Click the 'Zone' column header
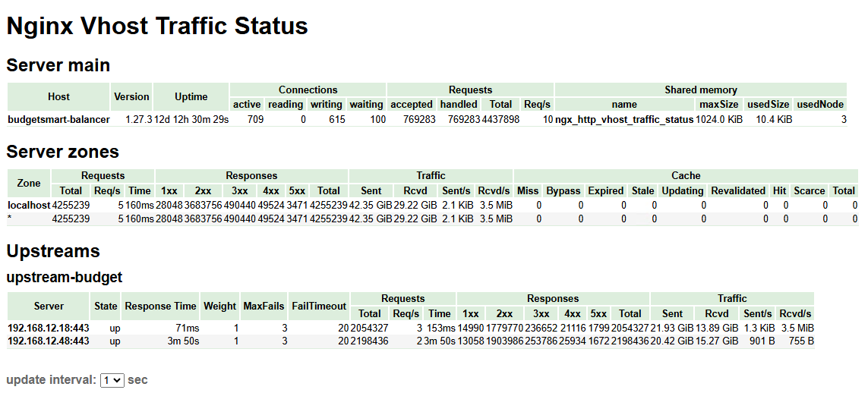 click(x=29, y=183)
